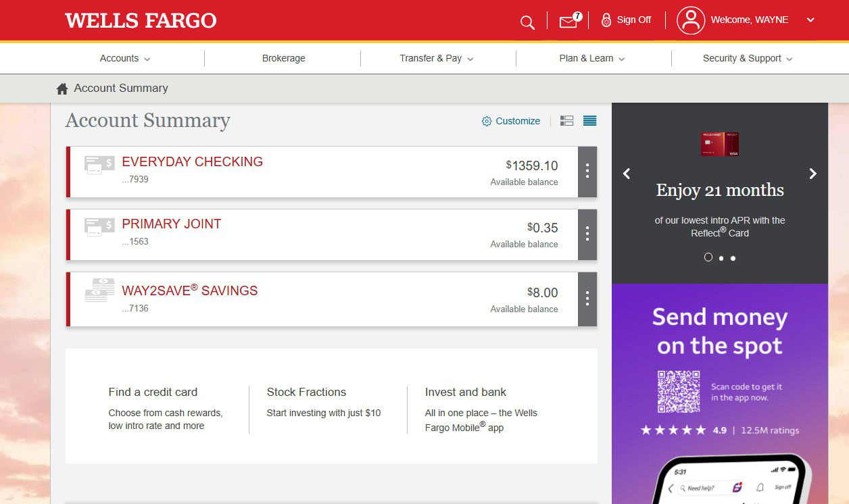
Task: Select the first carousel dot indicator
Action: click(x=708, y=257)
